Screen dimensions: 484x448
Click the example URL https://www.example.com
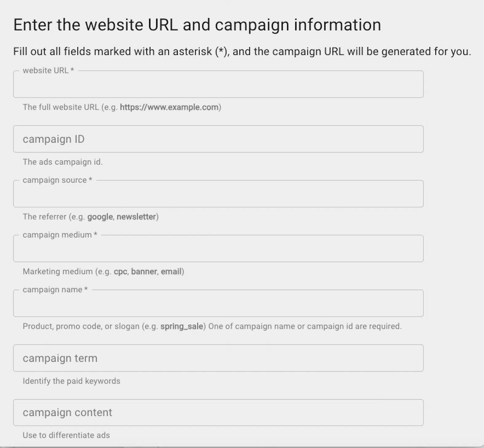click(169, 107)
